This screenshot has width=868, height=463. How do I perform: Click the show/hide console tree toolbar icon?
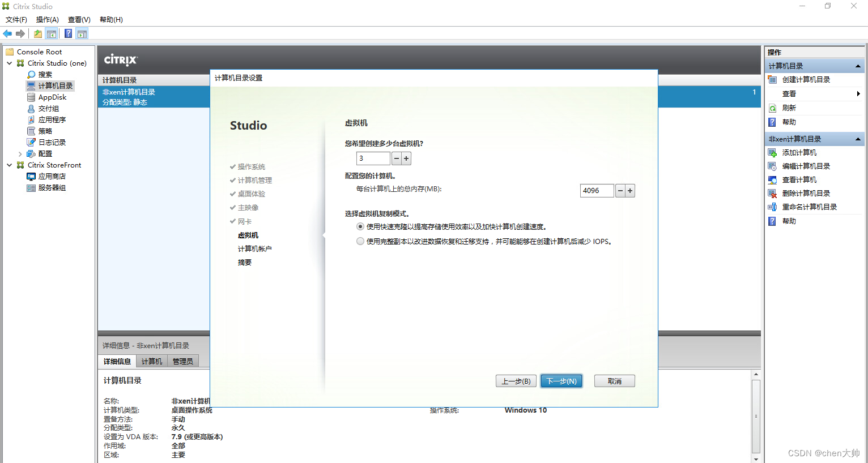52,34
